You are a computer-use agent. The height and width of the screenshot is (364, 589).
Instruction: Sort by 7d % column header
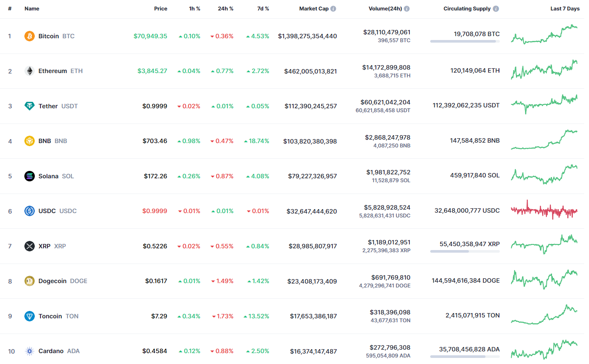click(263, 9)
